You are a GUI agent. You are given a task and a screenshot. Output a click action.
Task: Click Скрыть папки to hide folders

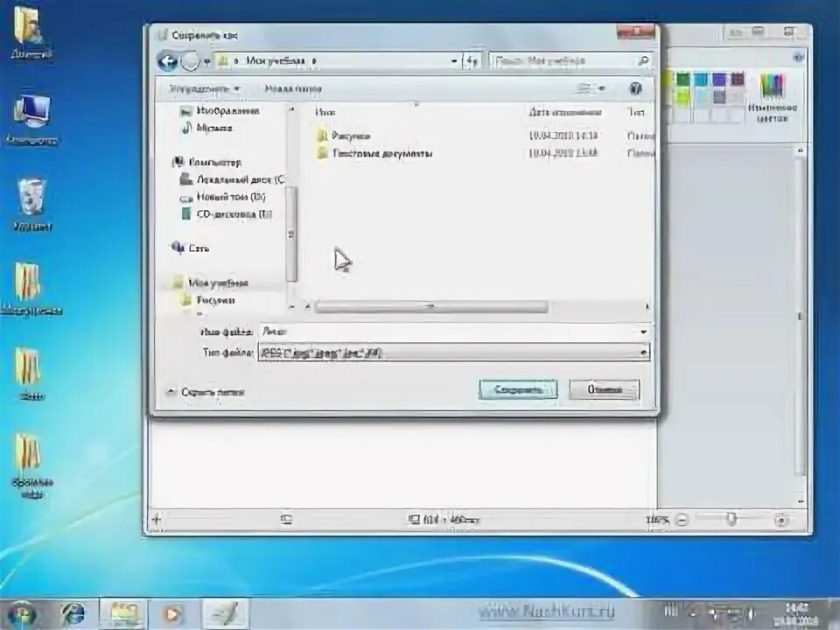coord(205,392)
